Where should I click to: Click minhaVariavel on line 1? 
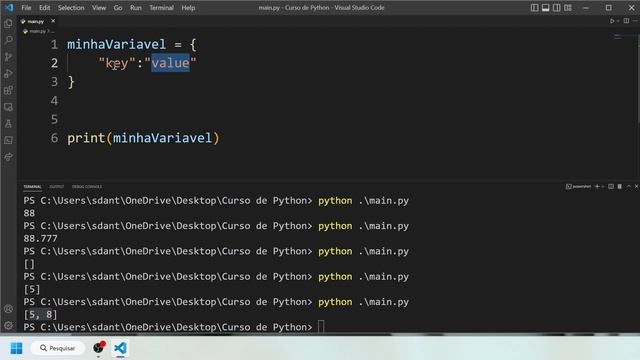click(117, 44)
